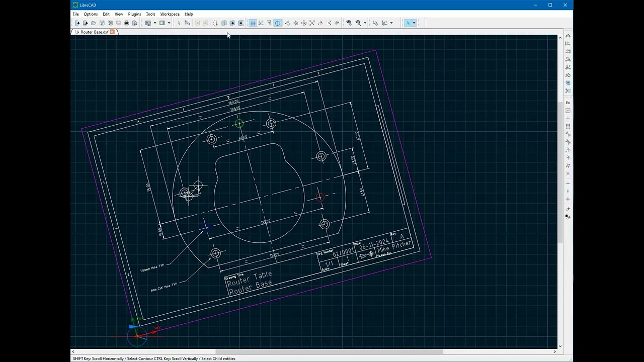Open the second widget toolbar dropdown arrow

coord(169,23)
